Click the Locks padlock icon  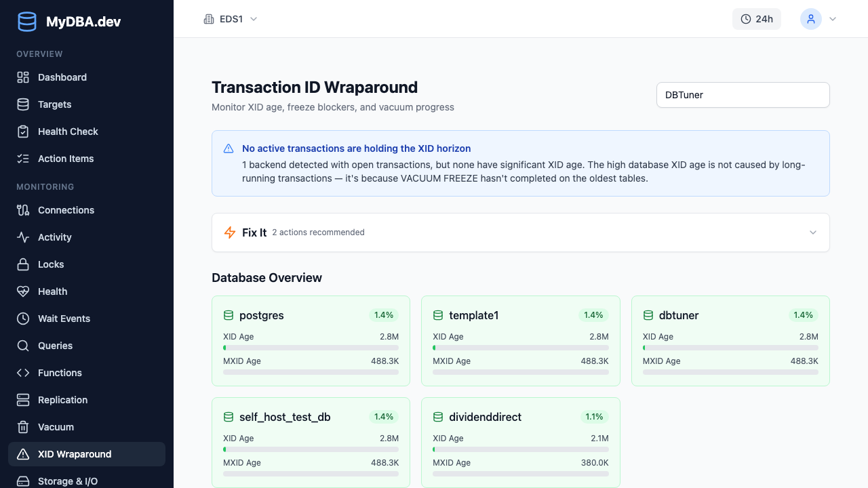[23, 264]
